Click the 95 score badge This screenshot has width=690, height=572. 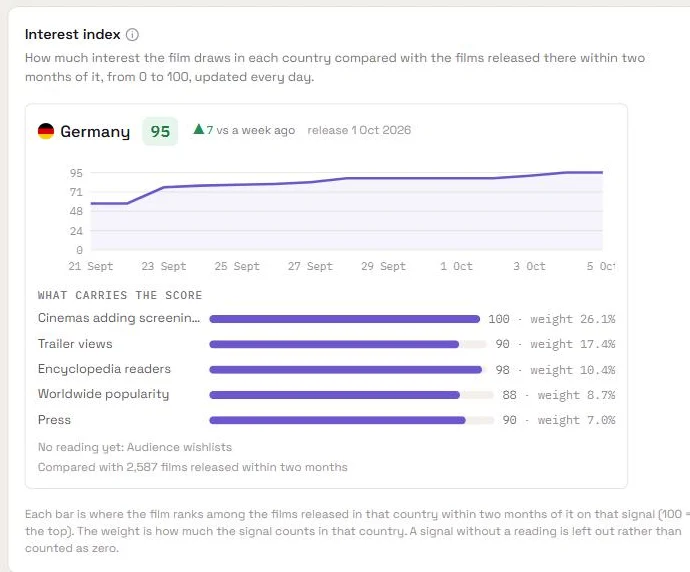pos(160,131)
